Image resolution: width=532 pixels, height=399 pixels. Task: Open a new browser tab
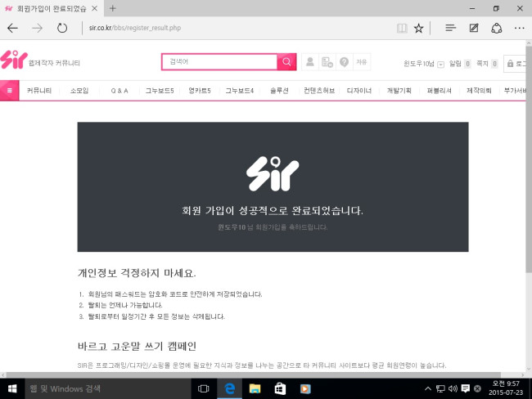coord(112,8)
